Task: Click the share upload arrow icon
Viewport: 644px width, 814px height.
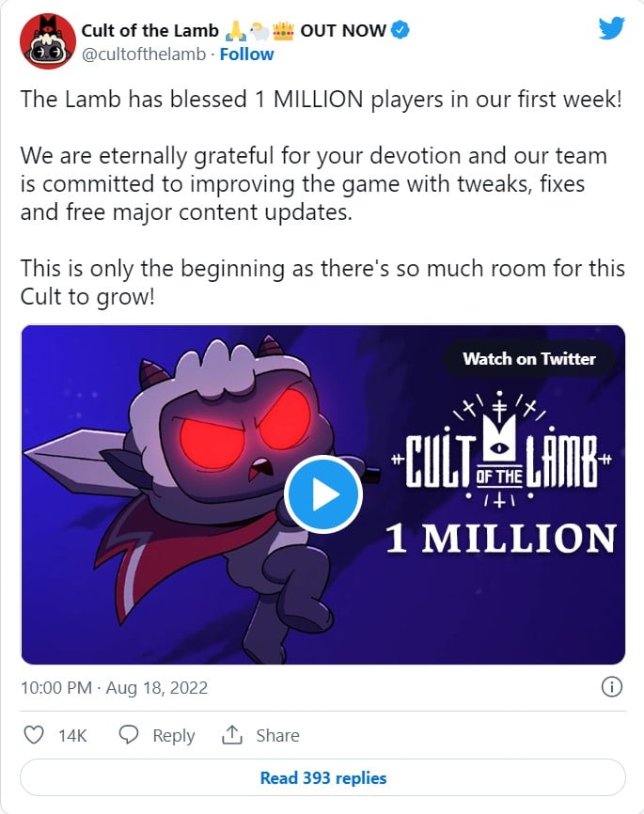Action: pos(232,734)
